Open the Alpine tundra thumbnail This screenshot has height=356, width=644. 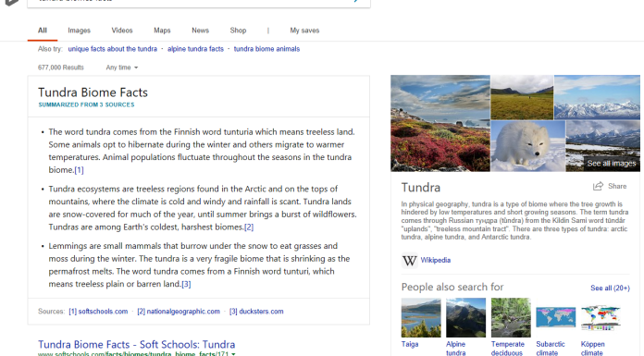tap(465, 317)
